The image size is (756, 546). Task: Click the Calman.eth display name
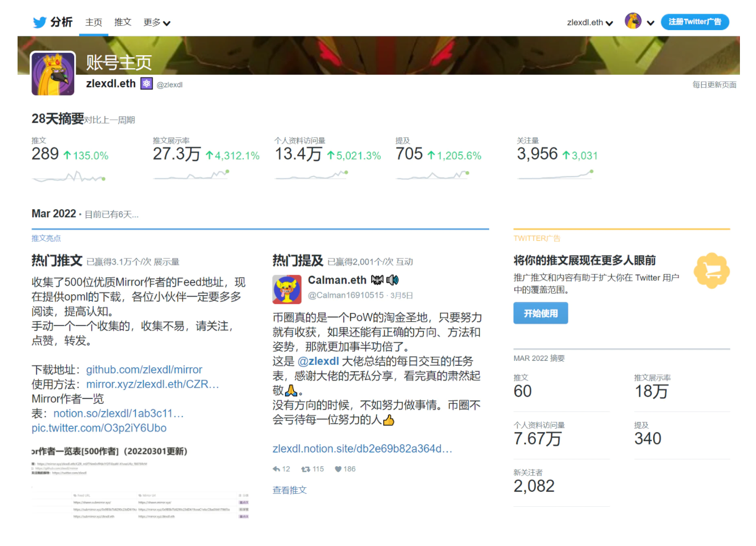(x=337, y=280)
